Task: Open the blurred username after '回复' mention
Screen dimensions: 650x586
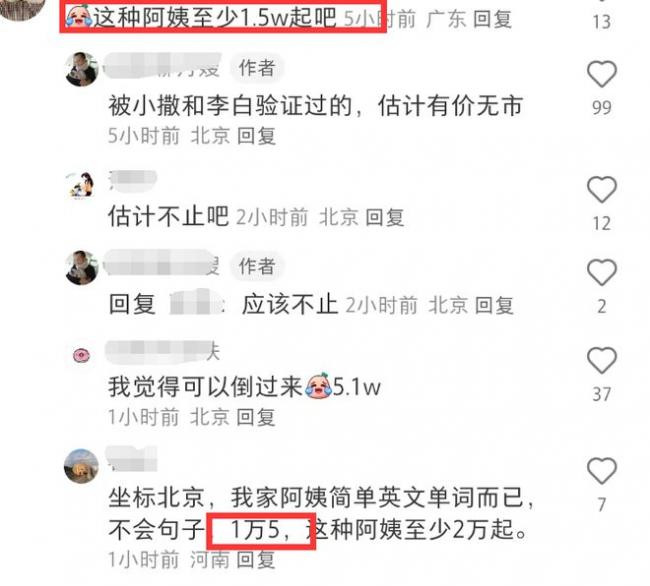Action: (197, 303)
